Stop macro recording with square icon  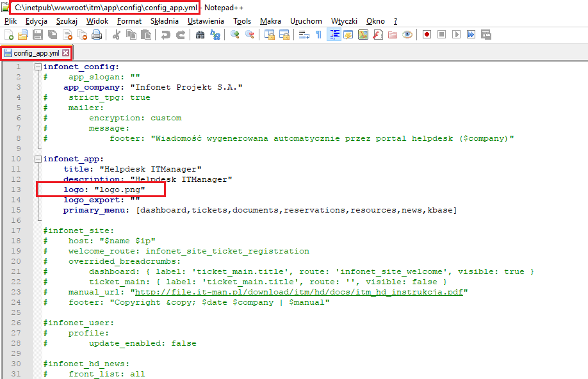click(442, 35)
